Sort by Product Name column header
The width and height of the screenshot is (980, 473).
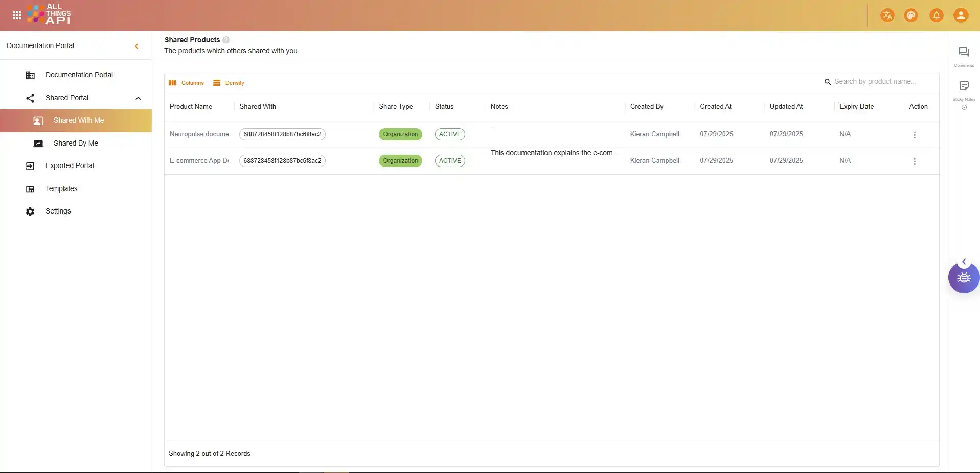tap(191, 107)
